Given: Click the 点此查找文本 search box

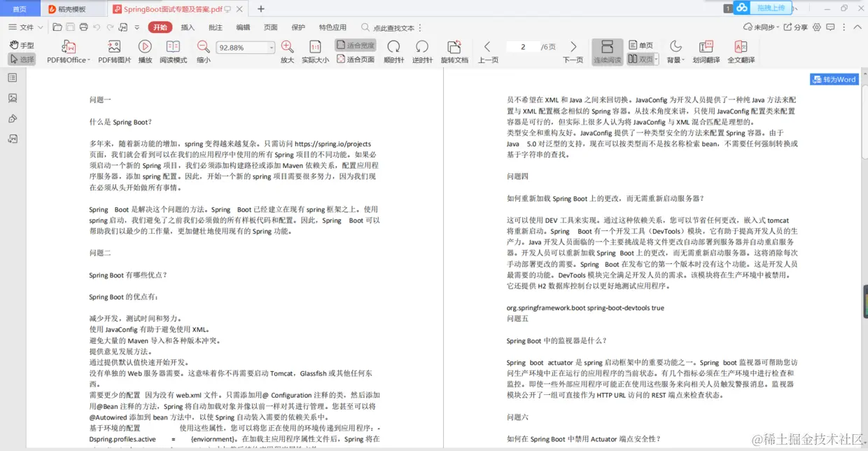Looking at the screenshot, I should 388,27.
